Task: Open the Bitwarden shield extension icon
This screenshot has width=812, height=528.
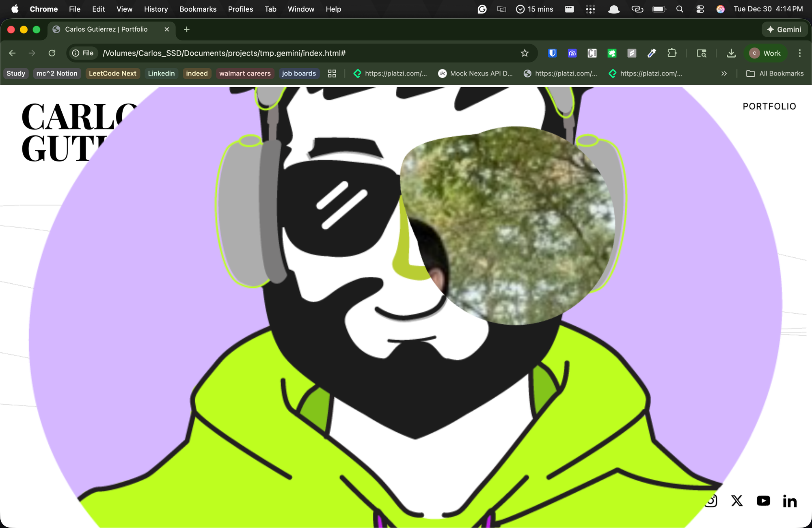Action: [552, 53]
